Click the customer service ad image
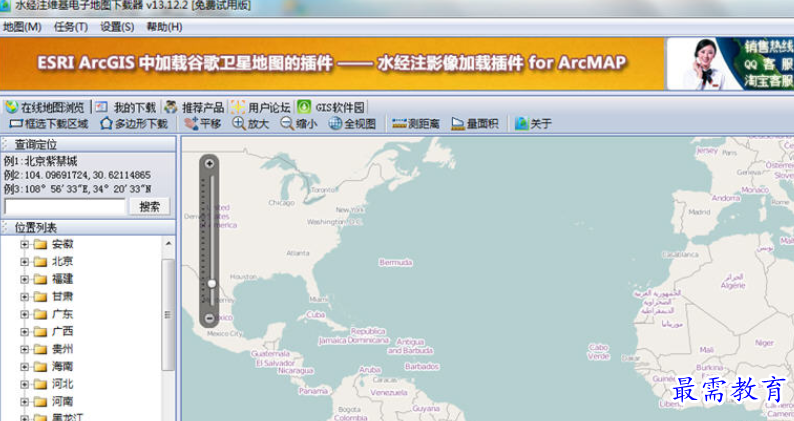Viewport: 794px width, 421px height. click(x=730, y=64)
